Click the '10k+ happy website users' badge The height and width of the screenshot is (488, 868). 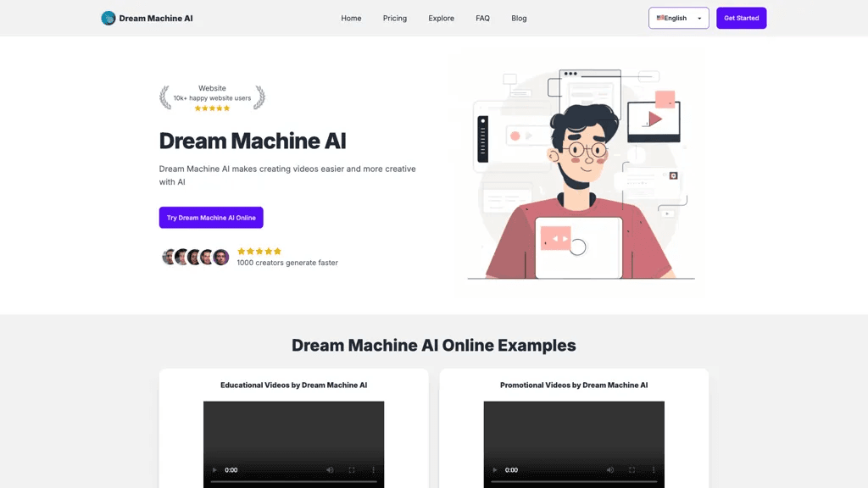click(x=212, y=98)
